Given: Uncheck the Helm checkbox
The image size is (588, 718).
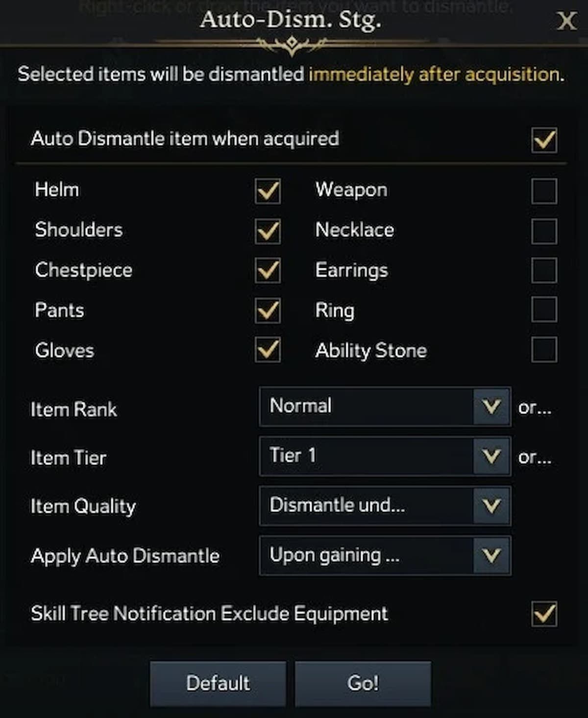Looking at the screenshot, I should pos(268,191).
